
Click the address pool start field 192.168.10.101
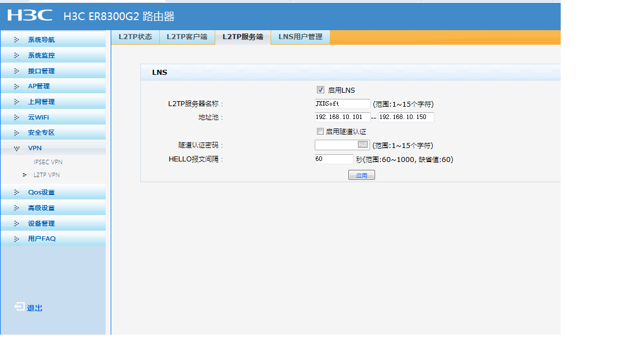coord(343,117)
